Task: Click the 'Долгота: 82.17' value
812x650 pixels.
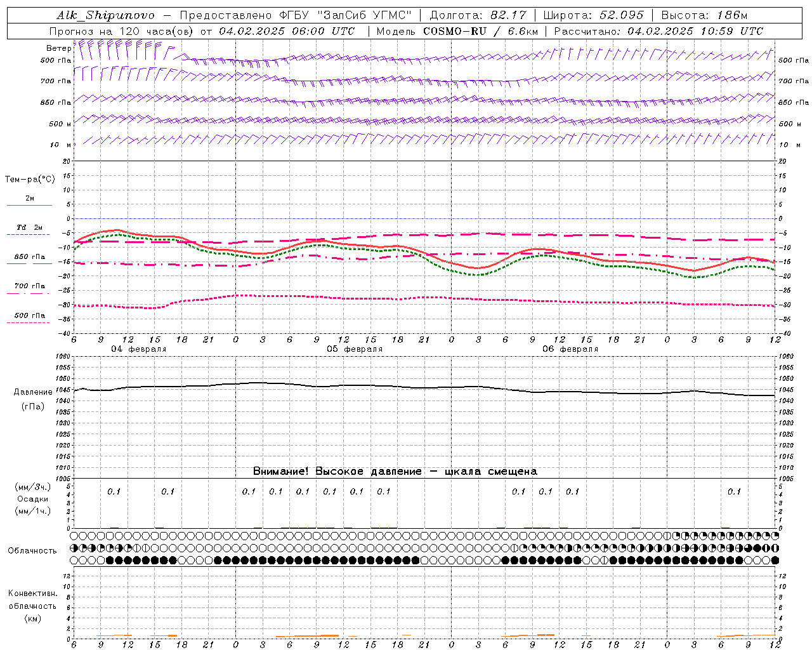Action: [478, 15]
